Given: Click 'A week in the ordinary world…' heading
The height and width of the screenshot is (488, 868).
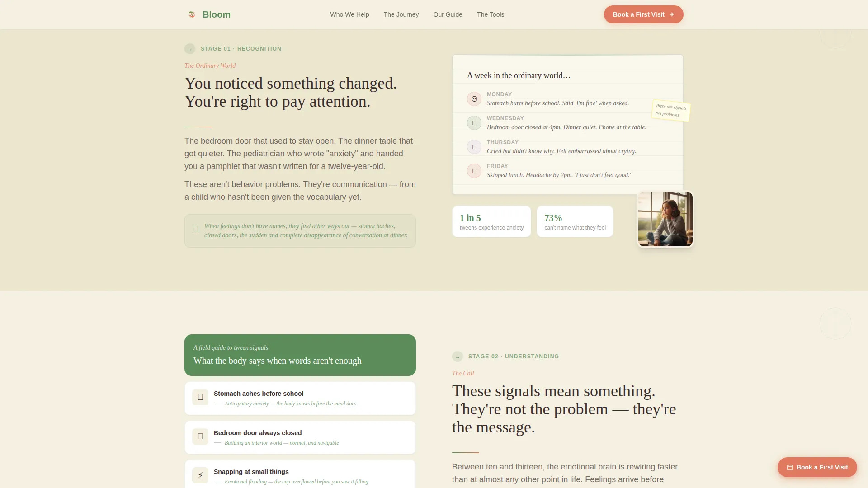Looking at the screenshot, I should (519, 75).
